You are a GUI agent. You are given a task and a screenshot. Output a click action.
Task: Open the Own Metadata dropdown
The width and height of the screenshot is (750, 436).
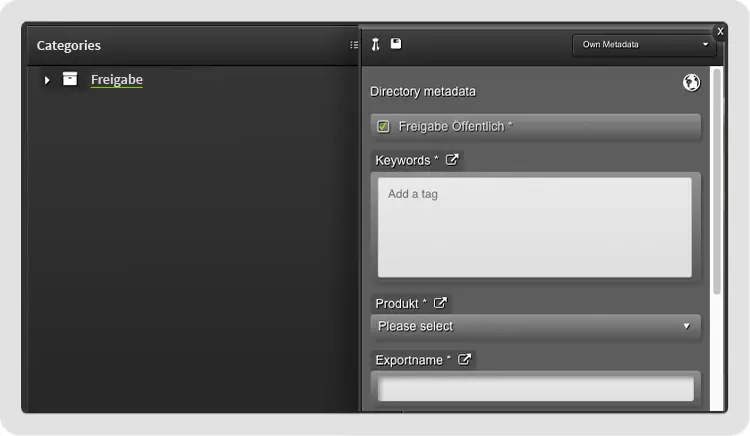point(643,45)
